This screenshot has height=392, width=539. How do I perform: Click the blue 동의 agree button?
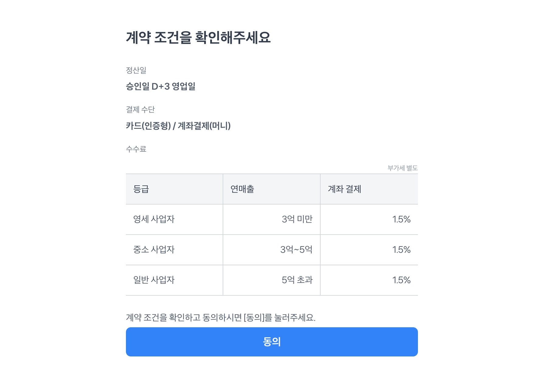272,342
